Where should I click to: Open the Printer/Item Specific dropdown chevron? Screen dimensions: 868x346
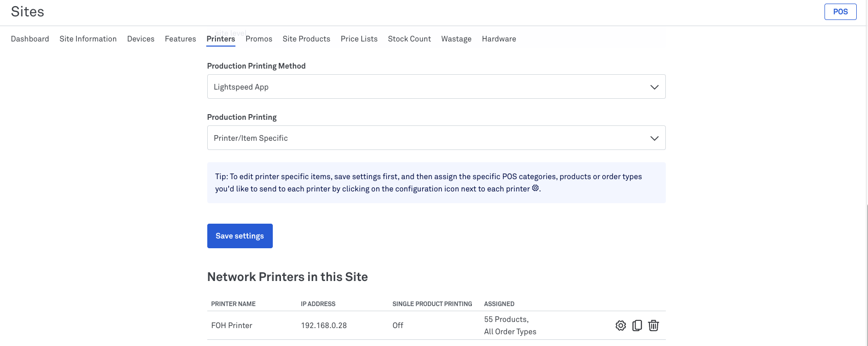click(654, 138)
